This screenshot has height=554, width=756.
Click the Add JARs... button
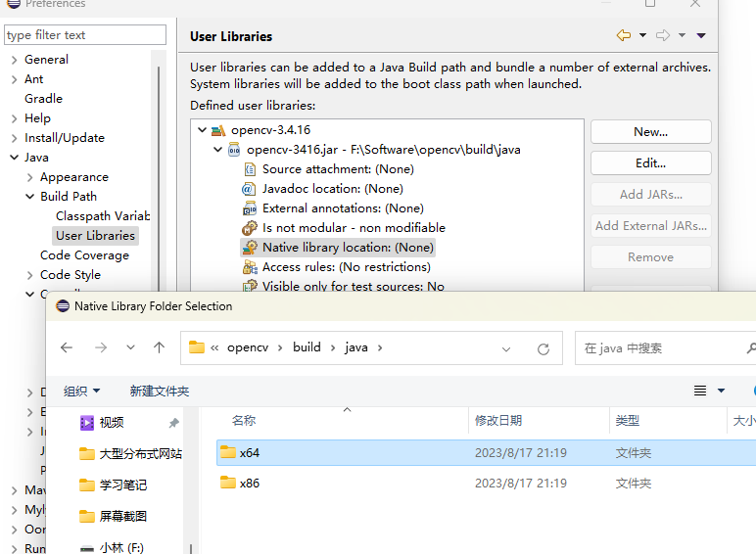651,194
